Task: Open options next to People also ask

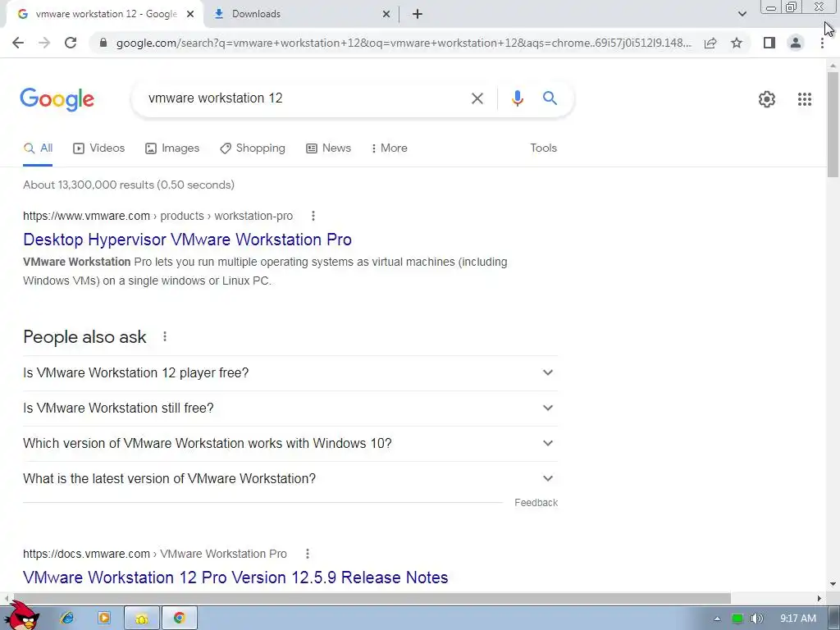Action: click(164, 336)
